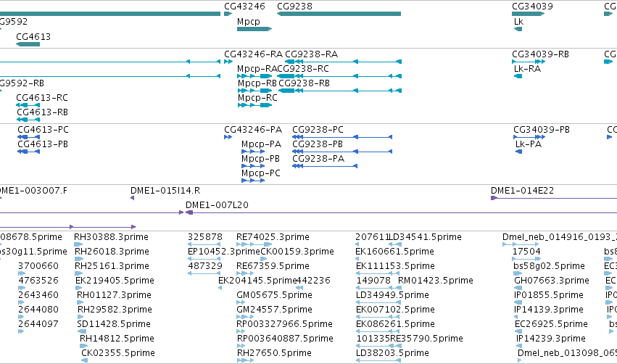The image size is (617, 364).
Task: Click feature 2643460
Action: [x=38, y=295]
